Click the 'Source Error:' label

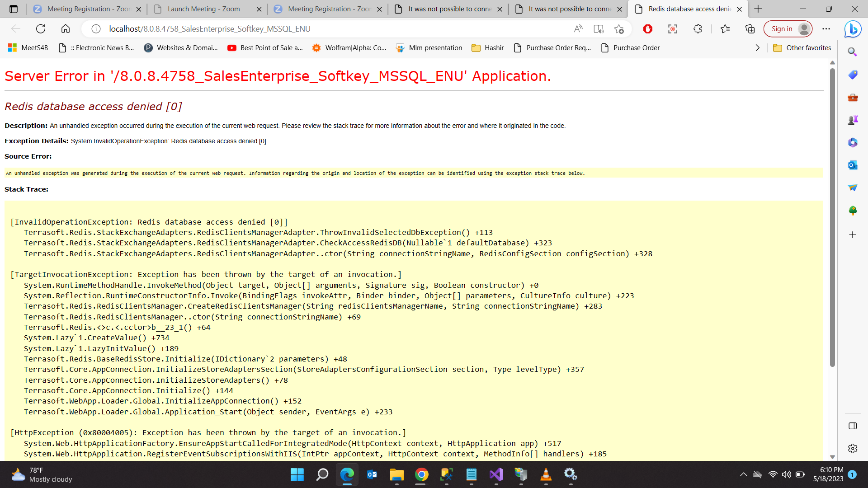point(28,156)
